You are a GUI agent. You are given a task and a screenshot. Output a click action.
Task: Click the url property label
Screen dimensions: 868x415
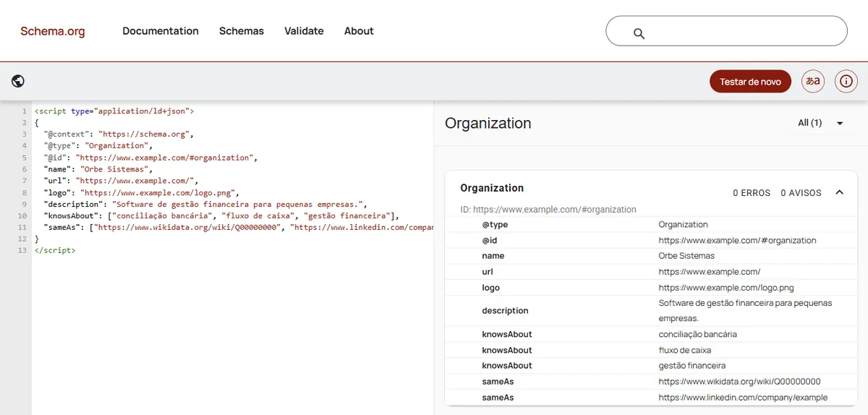click(x=487, y=272)
